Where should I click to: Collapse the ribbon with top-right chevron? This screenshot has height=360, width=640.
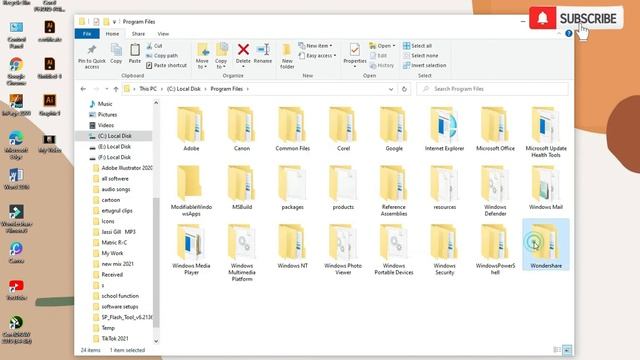pos(559,33)
